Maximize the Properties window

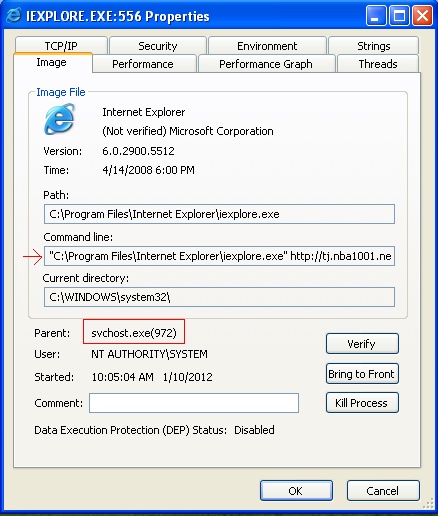[399, 15]
